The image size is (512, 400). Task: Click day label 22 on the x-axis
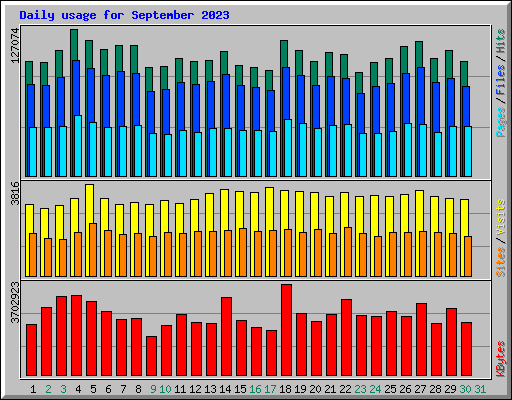pos(345,389)
